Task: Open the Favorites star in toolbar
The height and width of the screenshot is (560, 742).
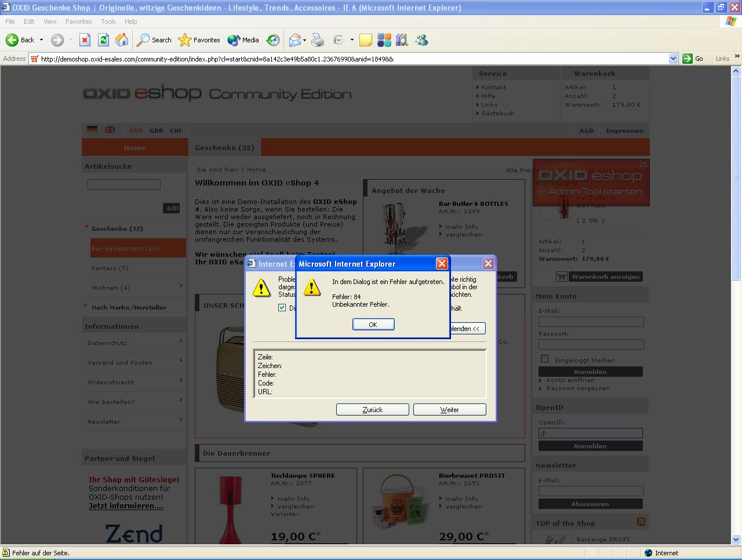Action: 185,40
